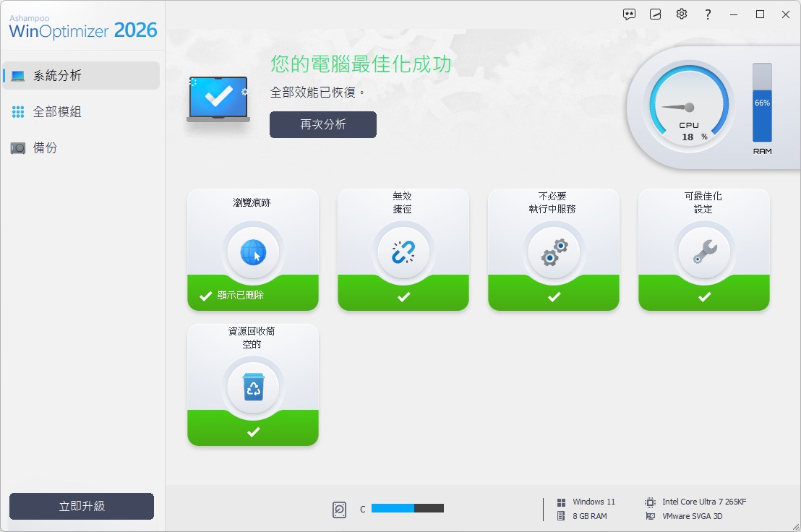Click the grid icon beside 全部模組

click(18, 112)
